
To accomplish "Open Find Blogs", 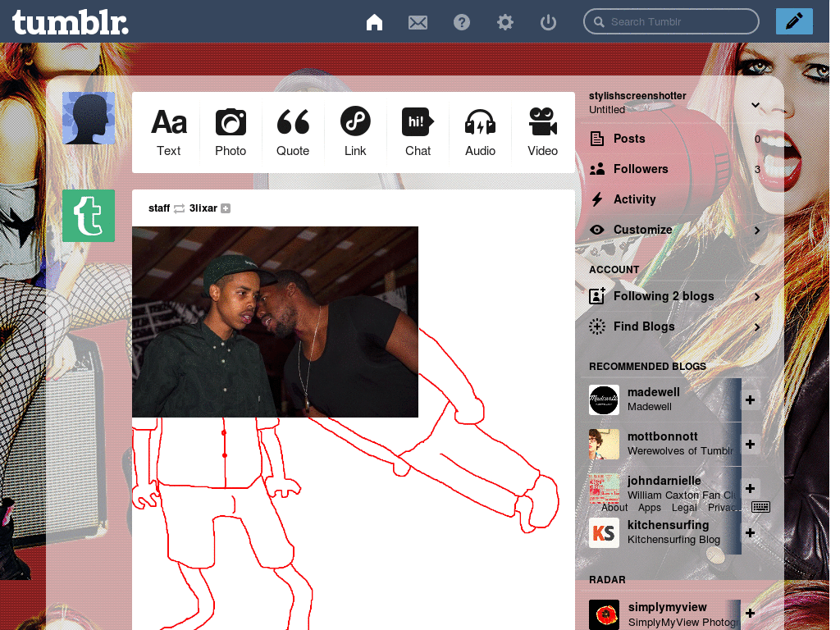I will 675,326.
